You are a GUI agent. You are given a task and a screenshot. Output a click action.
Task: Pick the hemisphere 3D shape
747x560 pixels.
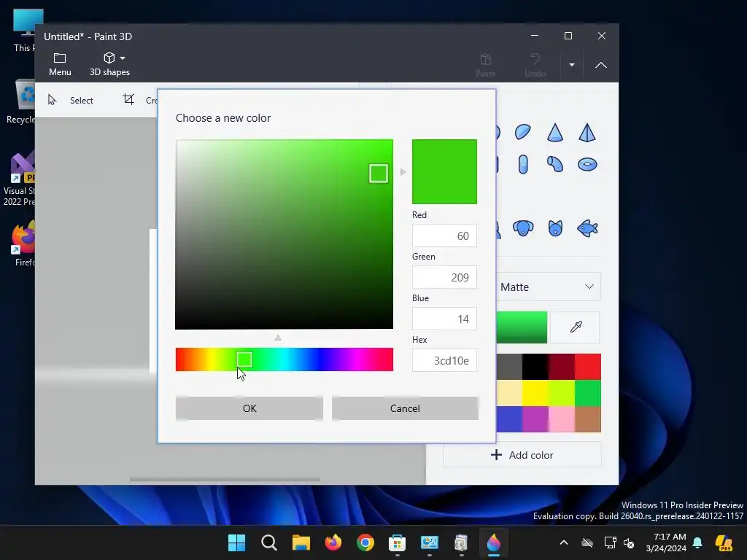coord(522,132)
